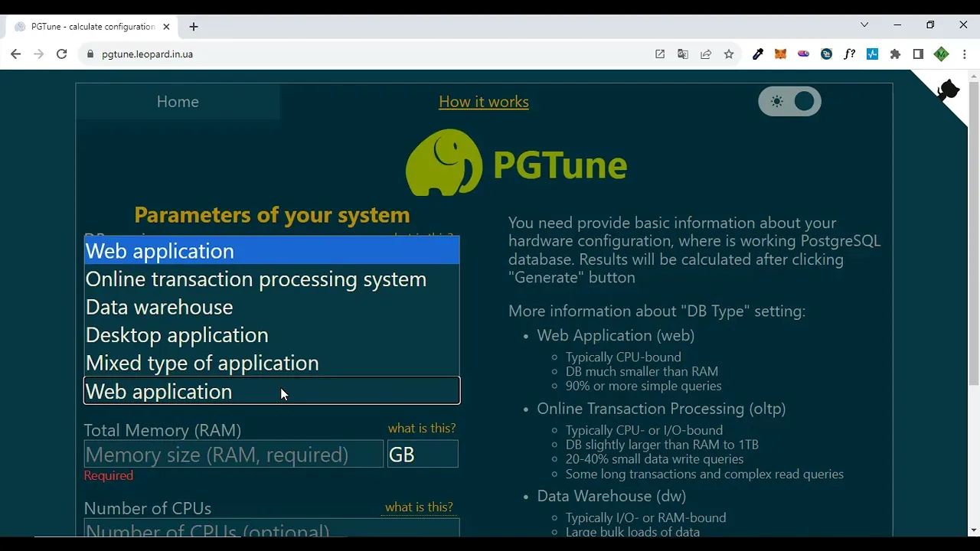Click the 'Parameters of your system' heading
The height and width of the screenshot is (551, 980).
click(272, 215)
